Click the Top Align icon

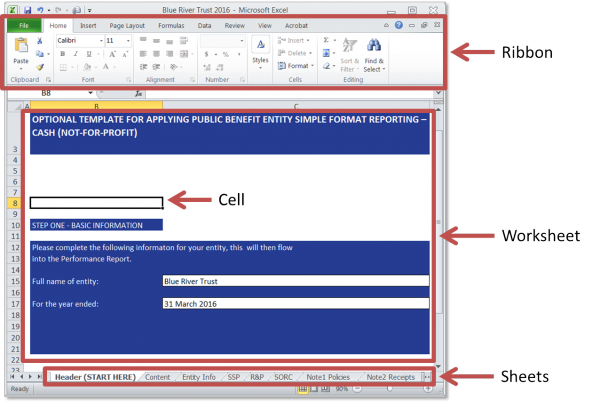pyautogui.click(x=143, y=40)
